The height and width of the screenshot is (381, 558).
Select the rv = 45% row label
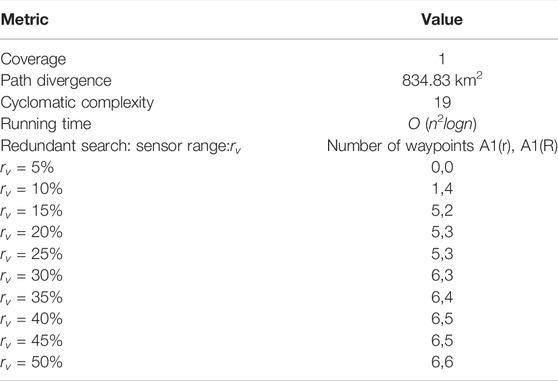[31, 341]
